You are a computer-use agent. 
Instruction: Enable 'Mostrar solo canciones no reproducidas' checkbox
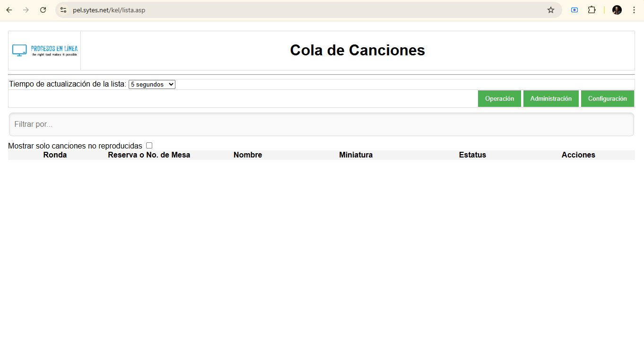149,146
